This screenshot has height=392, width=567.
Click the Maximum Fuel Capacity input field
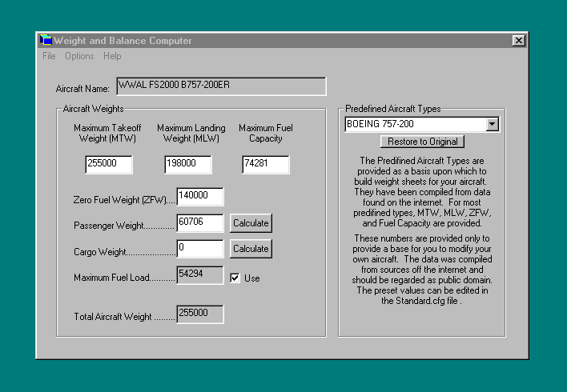click(x=265, y=165)
